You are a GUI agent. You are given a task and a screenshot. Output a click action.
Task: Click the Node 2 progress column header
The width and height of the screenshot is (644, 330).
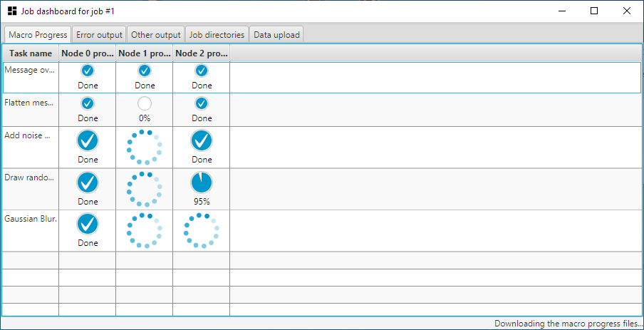[202, 53]
